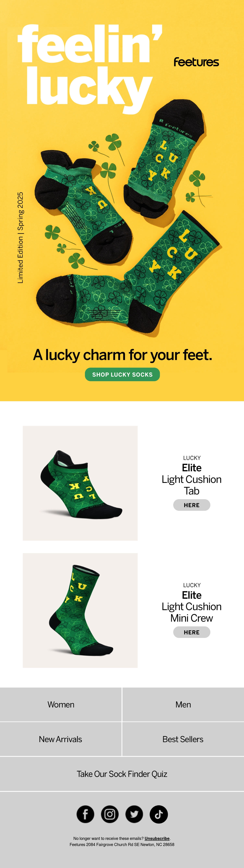This screenshot has width=244, height=868.
Task: Open the Facebook social icon
Action: click(85, 814)
